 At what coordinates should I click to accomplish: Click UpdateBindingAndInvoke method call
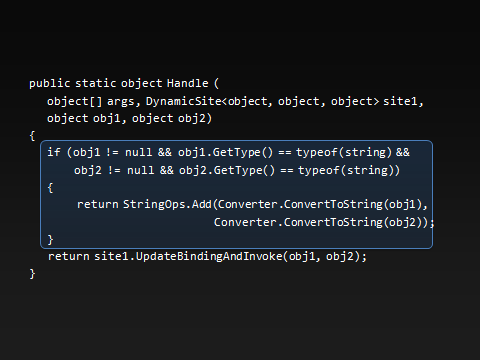click(209, 256)
